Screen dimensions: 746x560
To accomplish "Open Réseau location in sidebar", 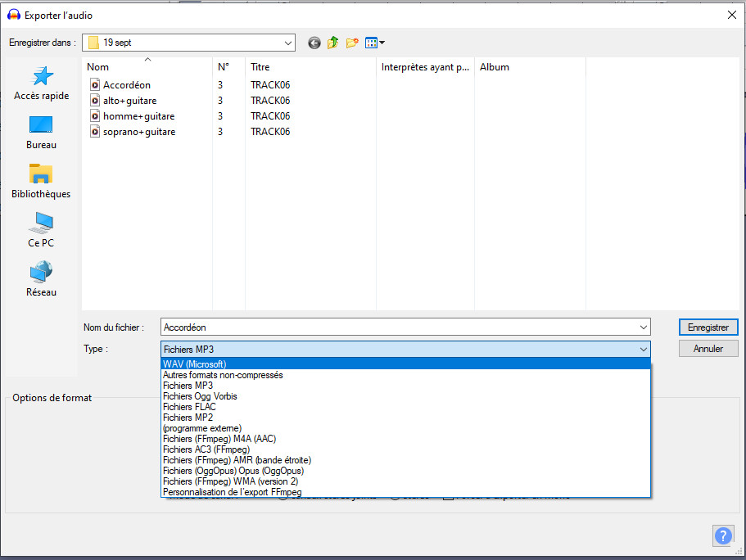I will coord(42,279).
